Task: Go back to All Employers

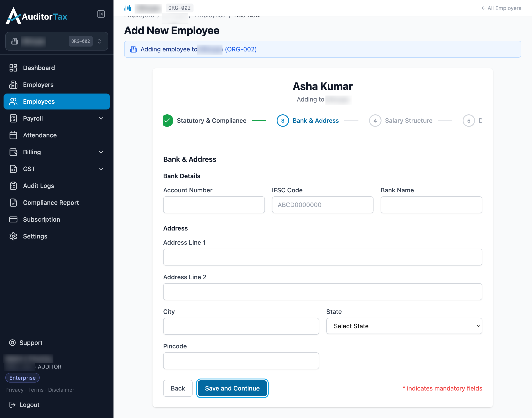Action: click(x=501, y=8)
